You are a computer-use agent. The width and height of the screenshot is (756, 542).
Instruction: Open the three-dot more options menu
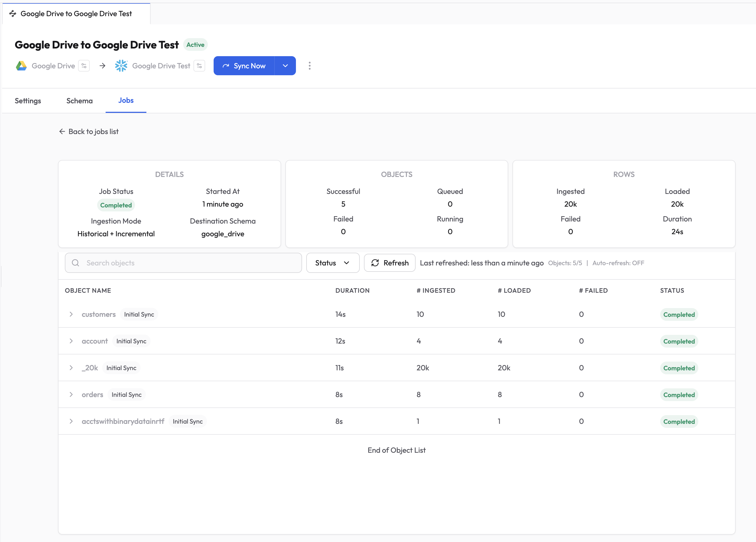coord(310,66)
